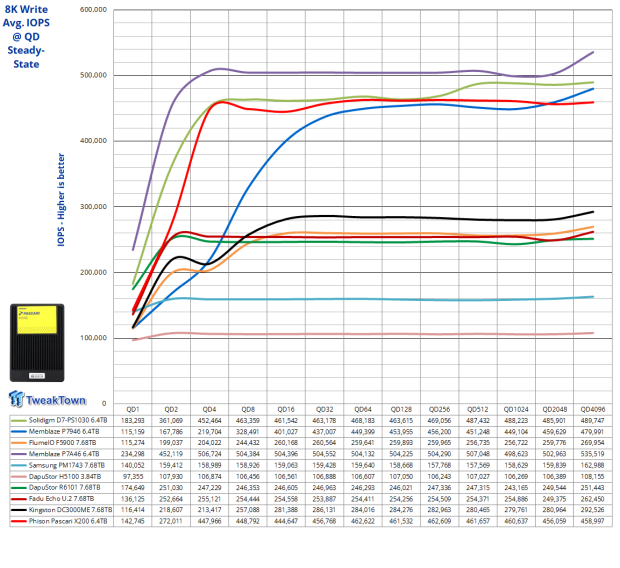Click the red Phison Pascari X200 legend marker
Viewport: 620px width, 568px height.
click(19, 521)
